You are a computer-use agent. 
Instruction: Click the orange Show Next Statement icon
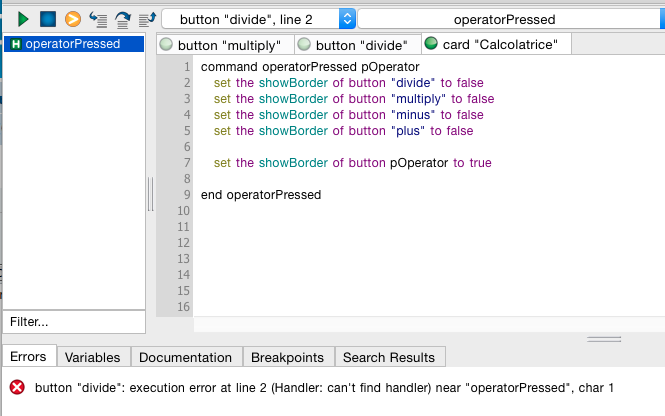point(72,19)
